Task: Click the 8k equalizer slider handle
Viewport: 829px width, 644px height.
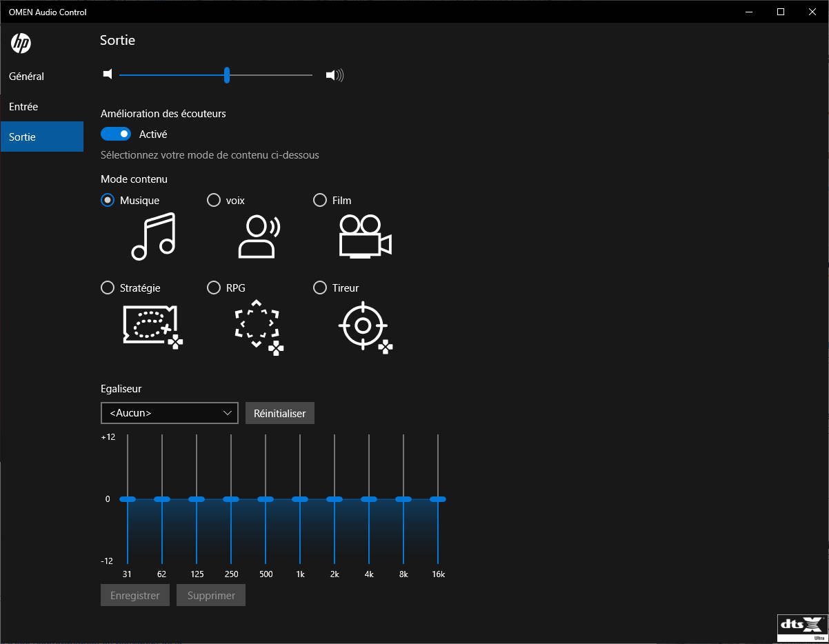Action: [403, 499]
